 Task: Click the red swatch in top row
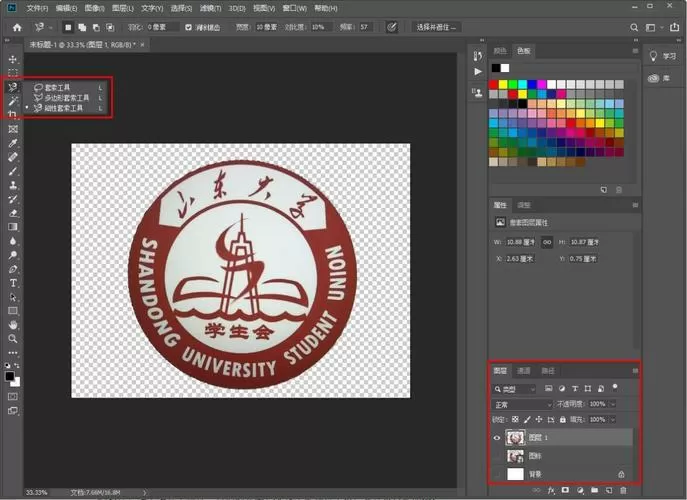tap(493, 84)
